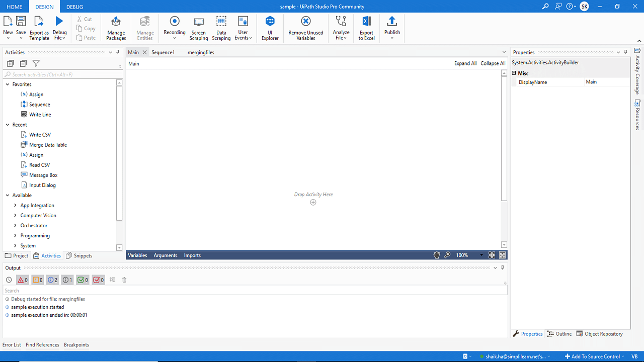Click the search icon in title bar
This screenshot has height=362, width=644.
pyautogui.click(x=545, y=7)
